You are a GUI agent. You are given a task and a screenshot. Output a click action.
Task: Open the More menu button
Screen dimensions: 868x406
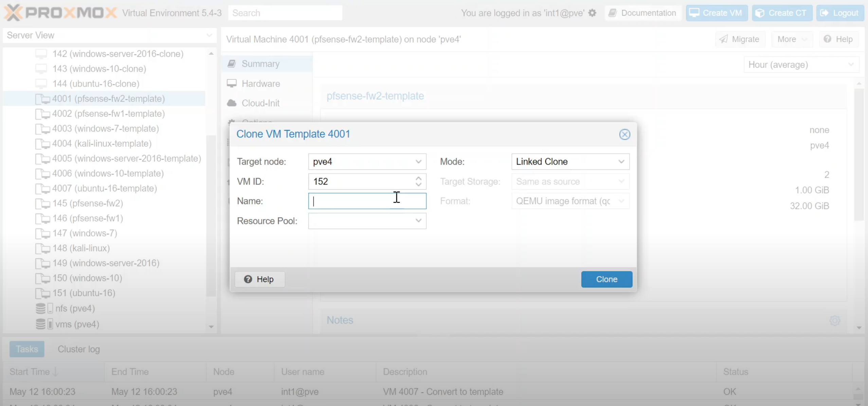pos(792,39)
